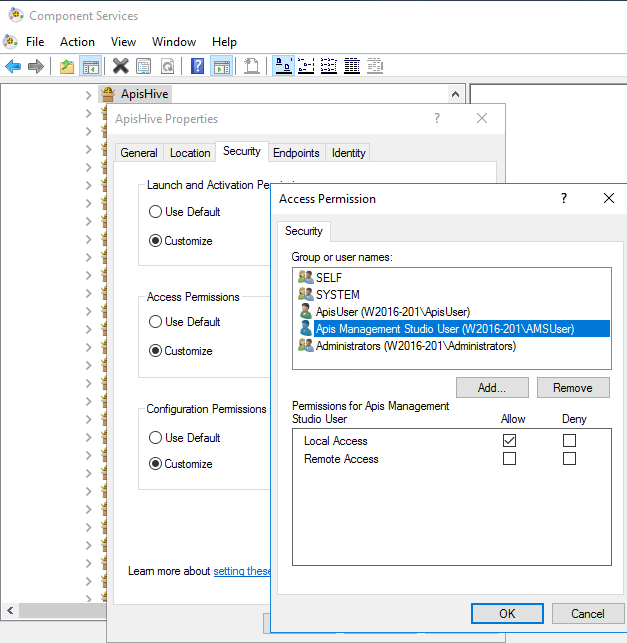Click the Properties toolbar icon
Viewport: 627px width, 643px height.
coord(143,66)
